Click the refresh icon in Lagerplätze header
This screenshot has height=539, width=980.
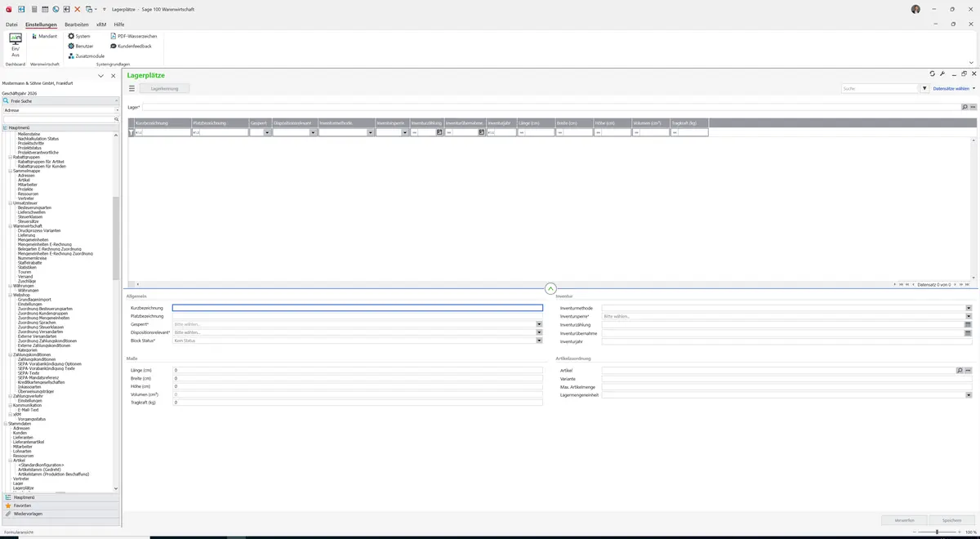[932, 73]
